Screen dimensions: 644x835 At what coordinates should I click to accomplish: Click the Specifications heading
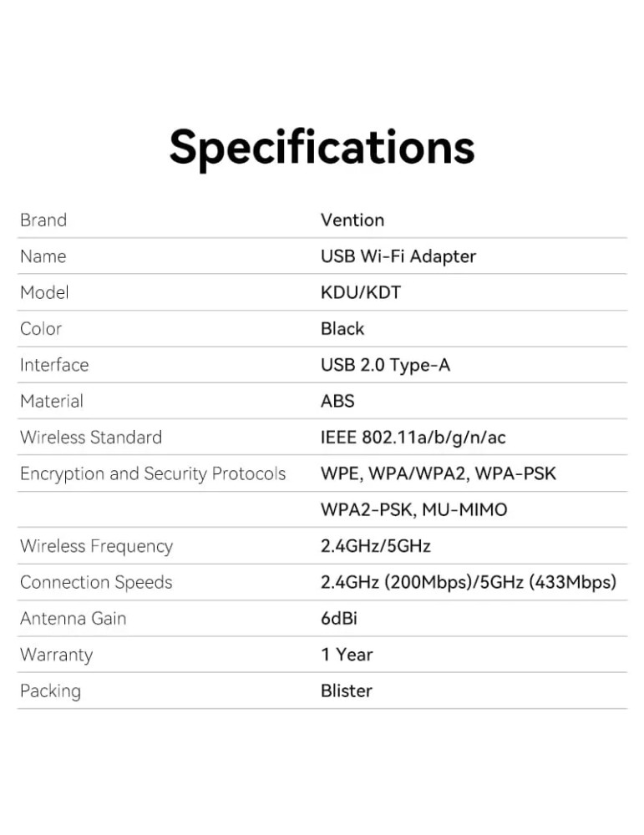pyautogui.click(x=322, y=147)
